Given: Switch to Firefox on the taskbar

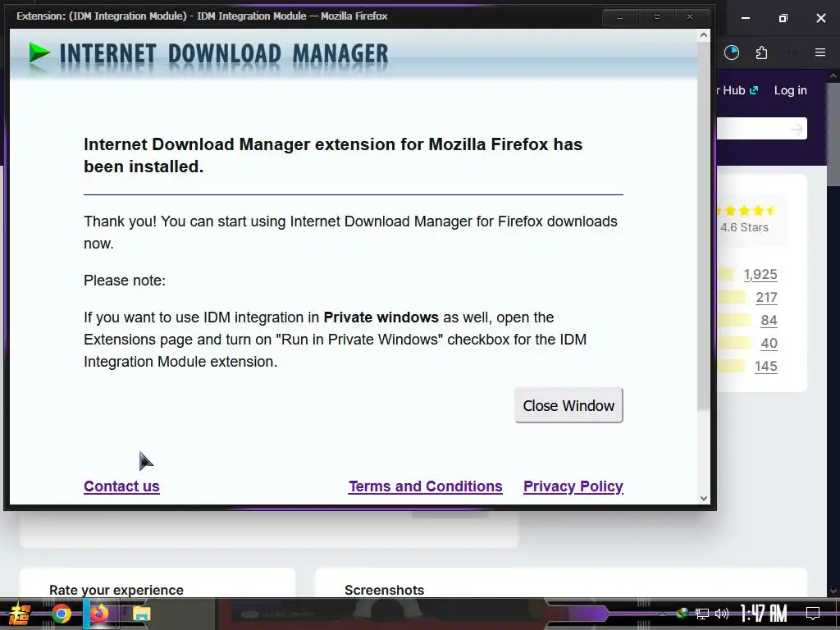Looking at the screenshot, I should point(99,614).
